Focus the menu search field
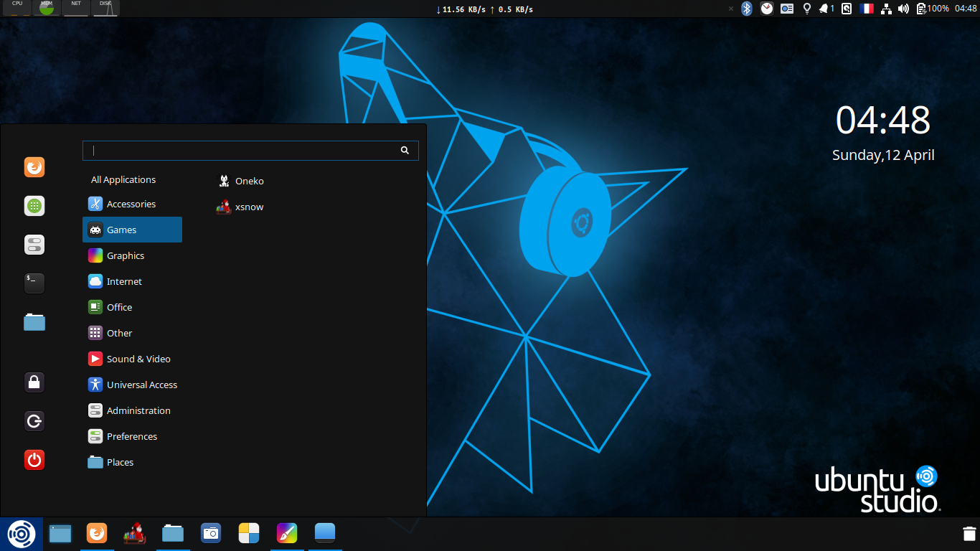The height and width of the screenshot is (551, 980). coord(250,150)
